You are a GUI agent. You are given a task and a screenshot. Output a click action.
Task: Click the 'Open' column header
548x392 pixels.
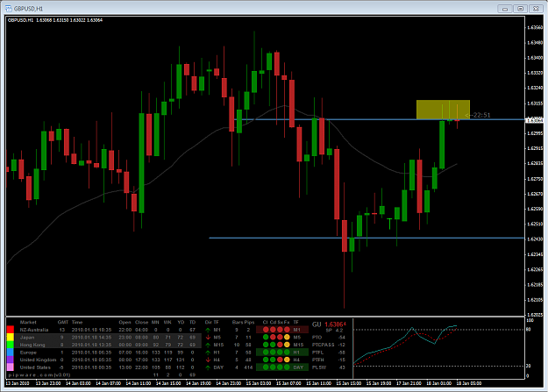click(125, 322)
